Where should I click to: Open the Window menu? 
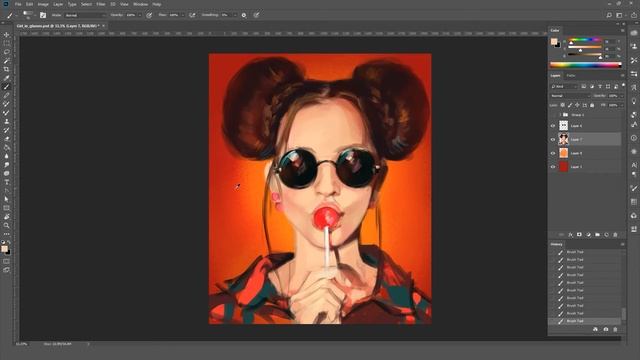tap(140, 4)
